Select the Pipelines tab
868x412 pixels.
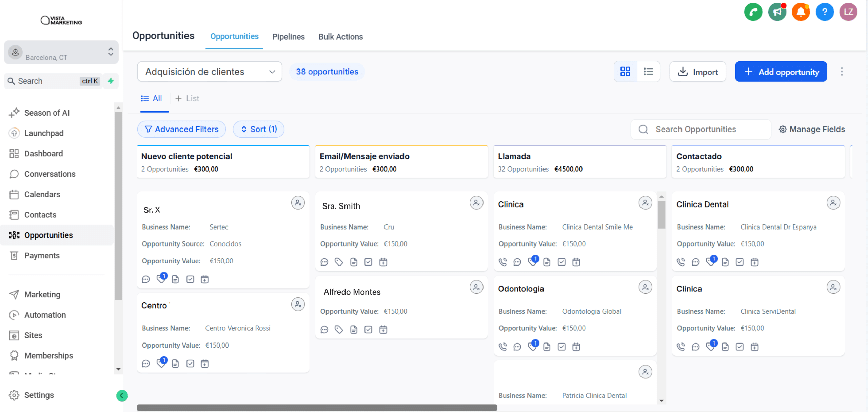[289, 37]
